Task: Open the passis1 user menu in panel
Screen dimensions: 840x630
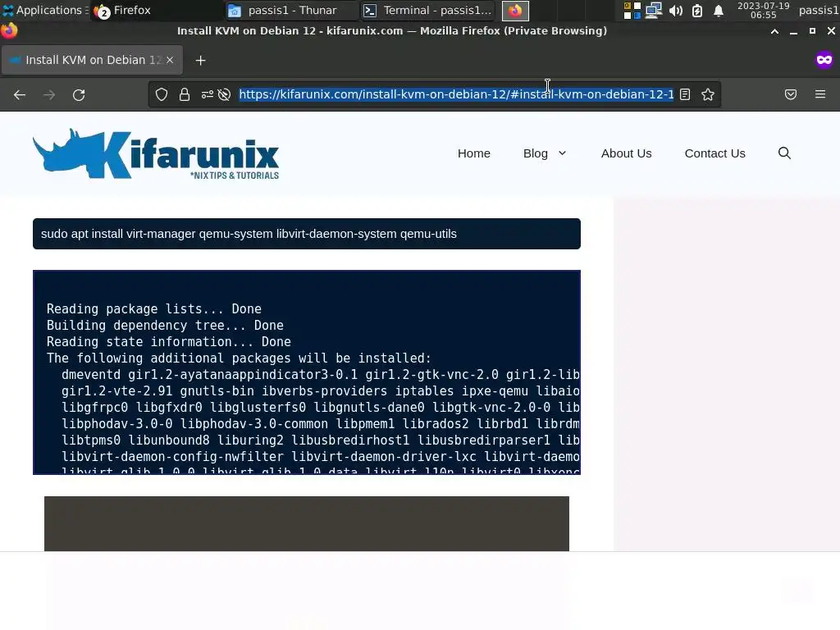Action: coord(818,10)
